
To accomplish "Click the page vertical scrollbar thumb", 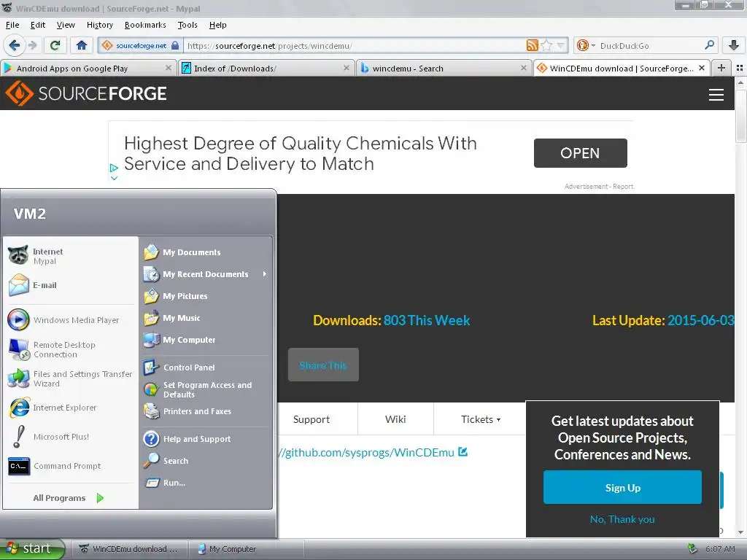I will [x=740, y=114].
